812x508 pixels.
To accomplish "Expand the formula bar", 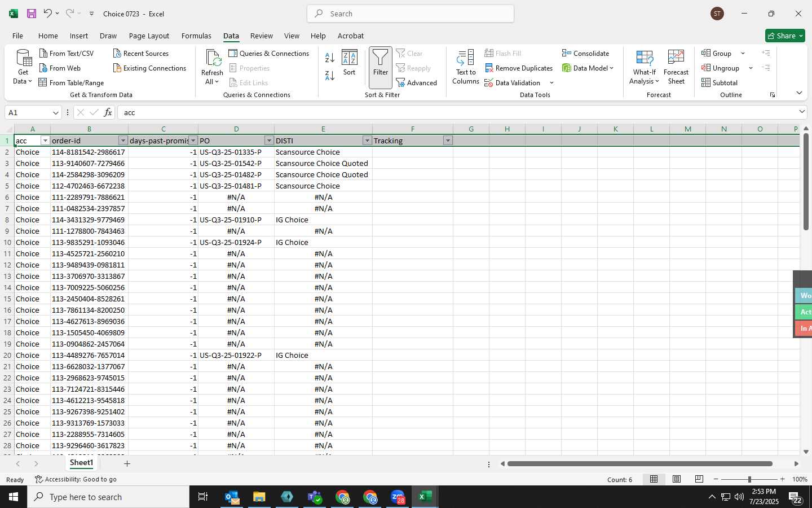I will tap(802, 112).
